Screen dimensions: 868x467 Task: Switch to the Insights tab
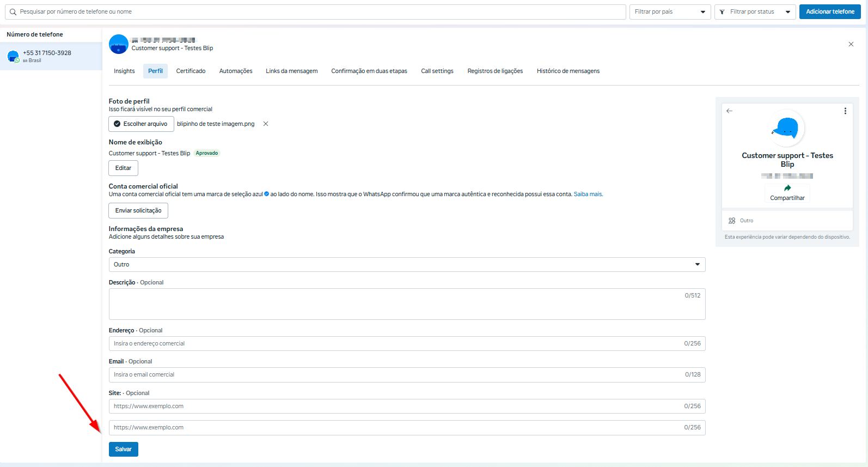coord(124,71)
